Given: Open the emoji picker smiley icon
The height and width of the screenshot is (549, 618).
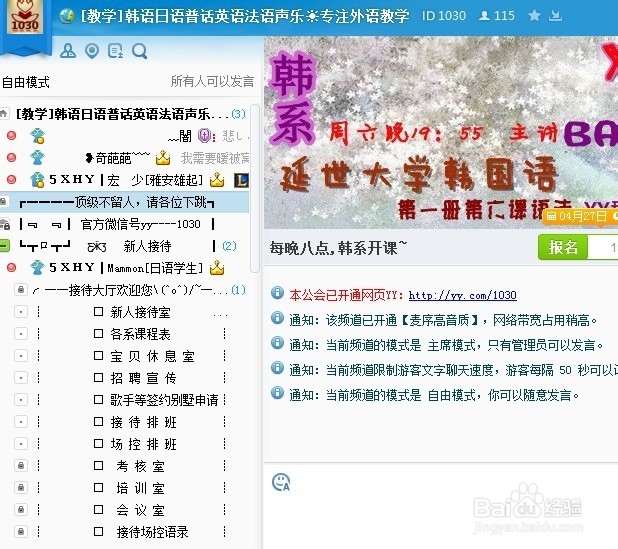Looking at the screenshot, I should pos(281,482).
